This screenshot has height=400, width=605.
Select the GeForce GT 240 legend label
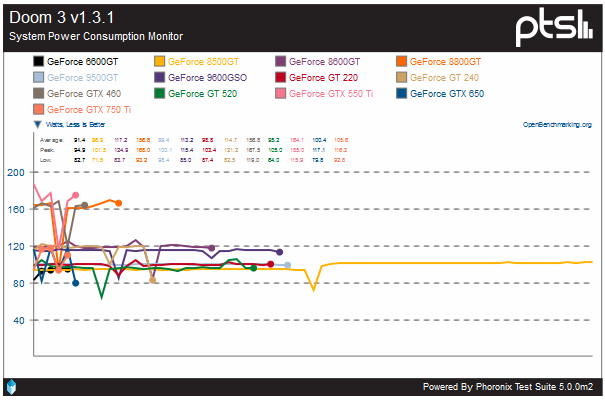point(444,78)
